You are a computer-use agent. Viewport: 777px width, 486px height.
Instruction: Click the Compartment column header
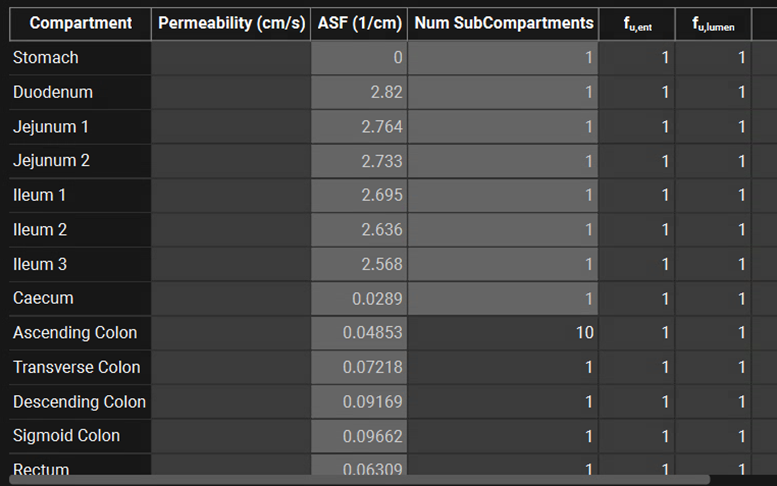pos(80,23)
